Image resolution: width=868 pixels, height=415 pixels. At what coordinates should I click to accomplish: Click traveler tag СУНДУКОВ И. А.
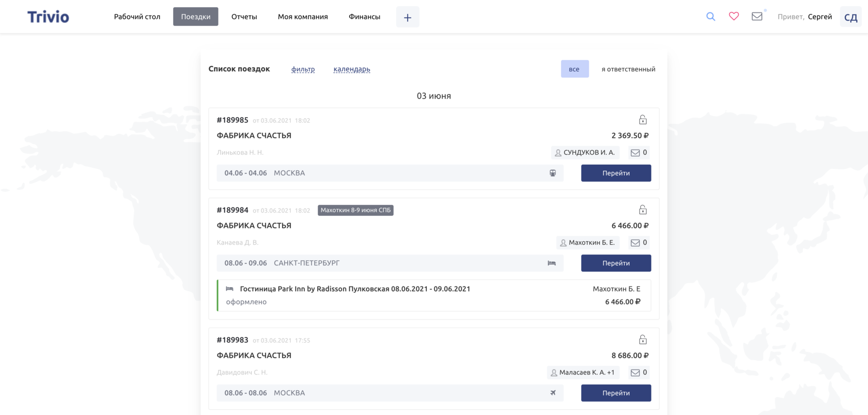[585, 152]
